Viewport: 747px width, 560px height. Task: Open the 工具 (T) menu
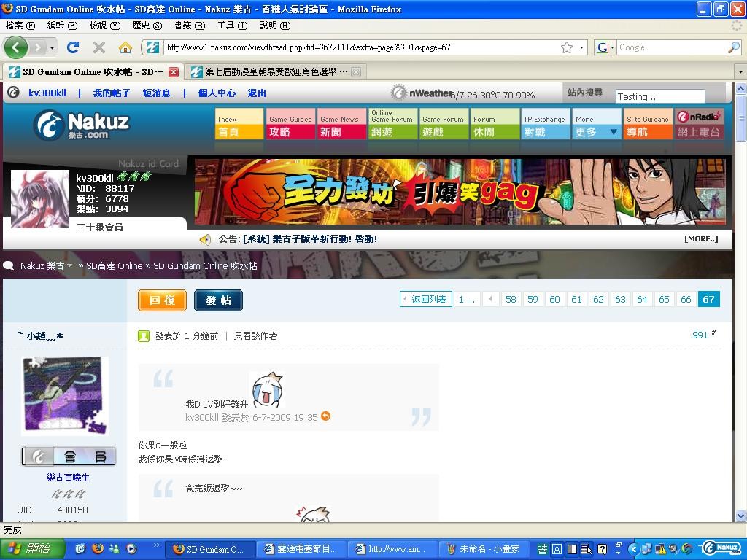[x=232, y=26]
